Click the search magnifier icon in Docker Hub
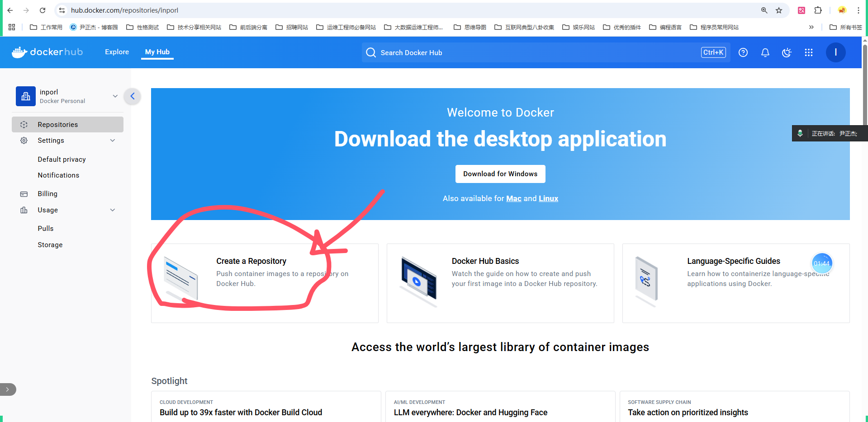This screenshot has width=868, height=422. [x=371, y=52]
